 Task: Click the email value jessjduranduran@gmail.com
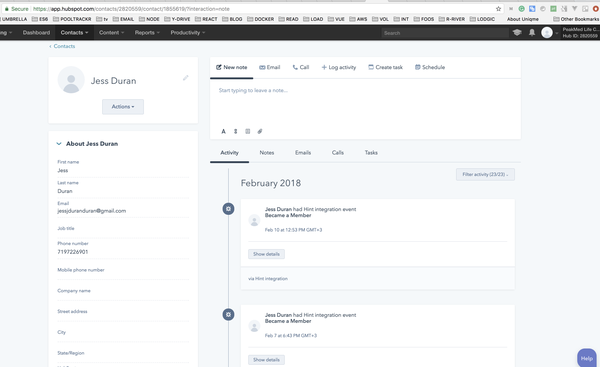click(91, 211)
